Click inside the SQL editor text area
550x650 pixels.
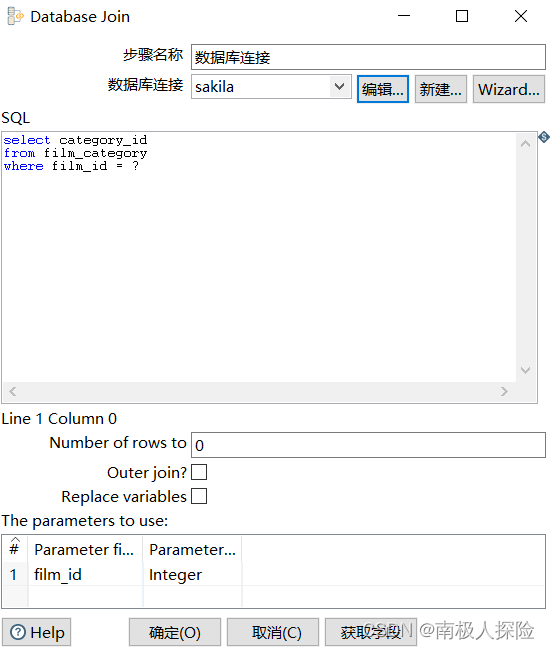(x=259, y=257)
